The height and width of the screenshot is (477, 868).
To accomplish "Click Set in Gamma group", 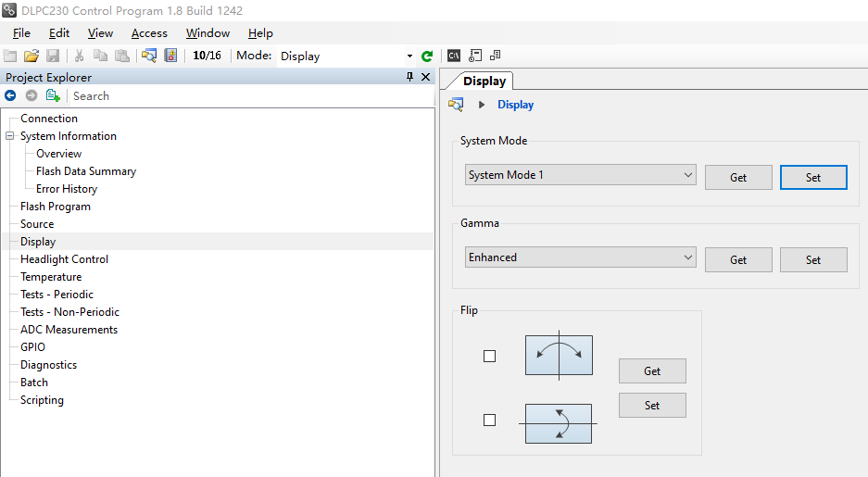I will pos(813,259).
